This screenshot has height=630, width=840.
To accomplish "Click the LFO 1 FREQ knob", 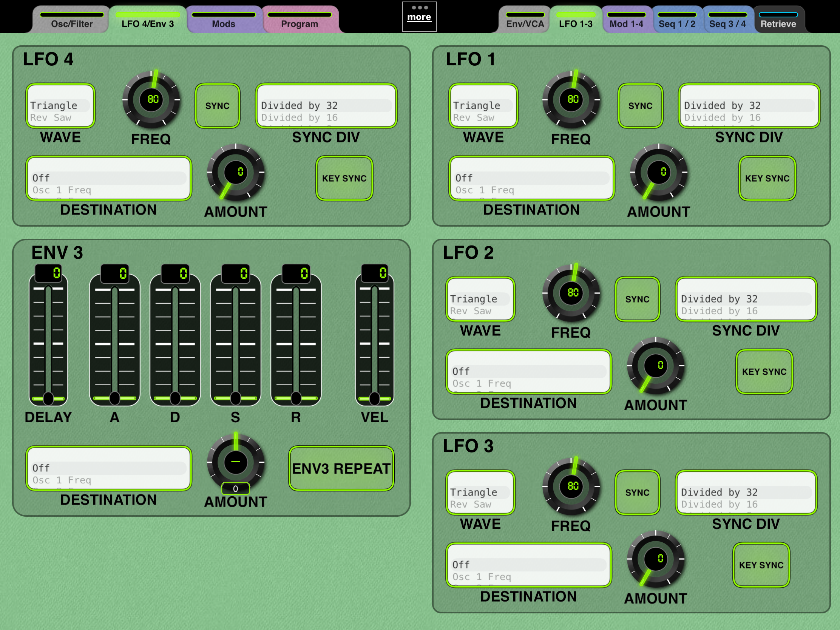I will [x=571, y=99].
